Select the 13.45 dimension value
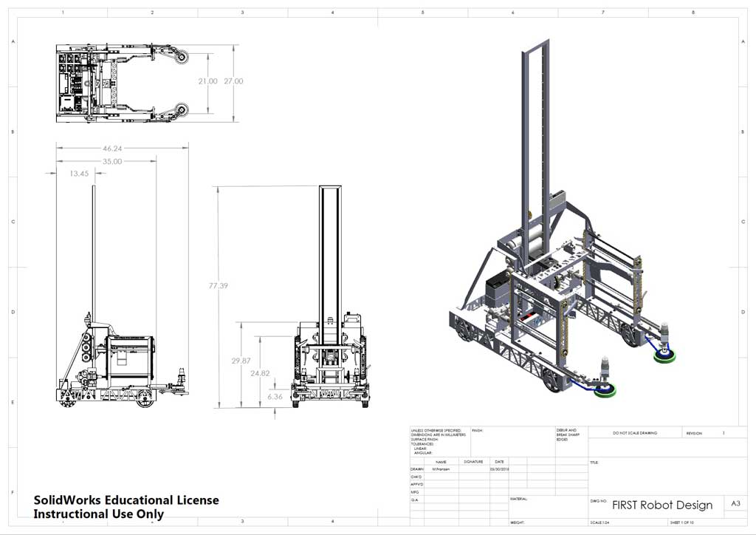 click(x=79, y=174)
